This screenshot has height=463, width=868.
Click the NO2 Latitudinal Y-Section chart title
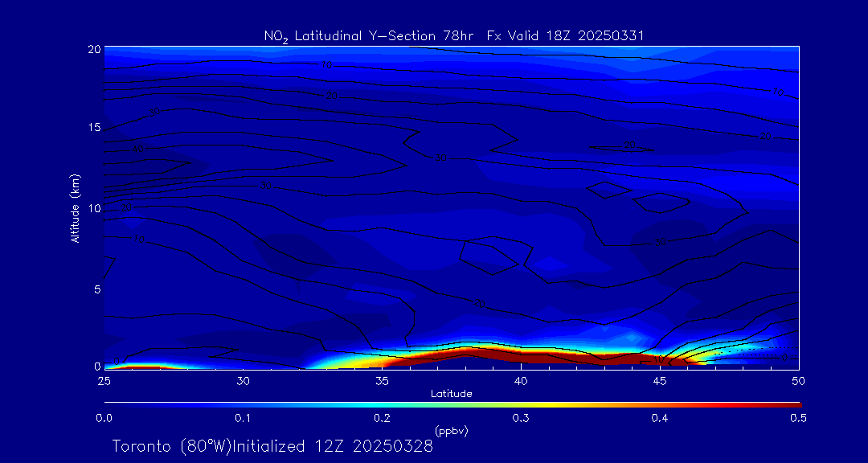tap(454, 36)
